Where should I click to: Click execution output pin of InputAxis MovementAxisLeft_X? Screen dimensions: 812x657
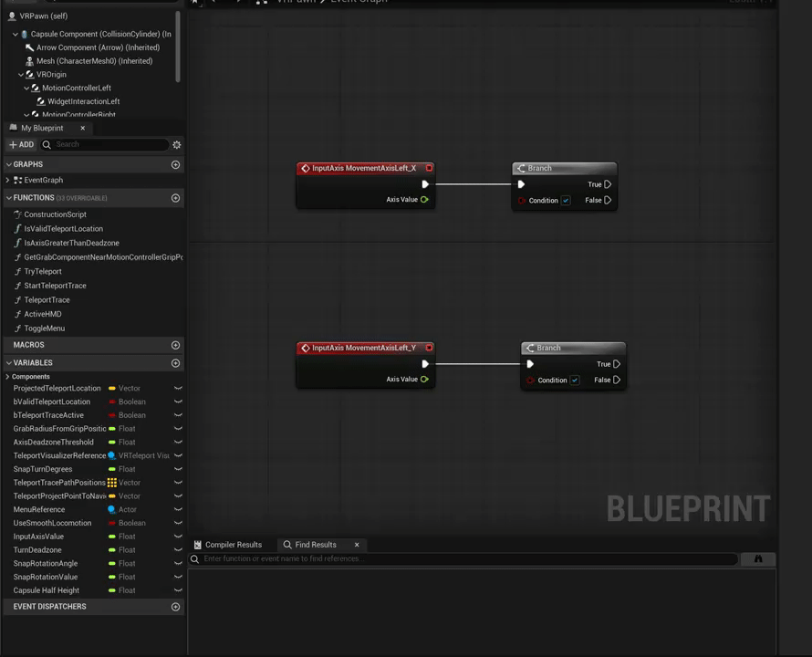click(x=425, y=184)
